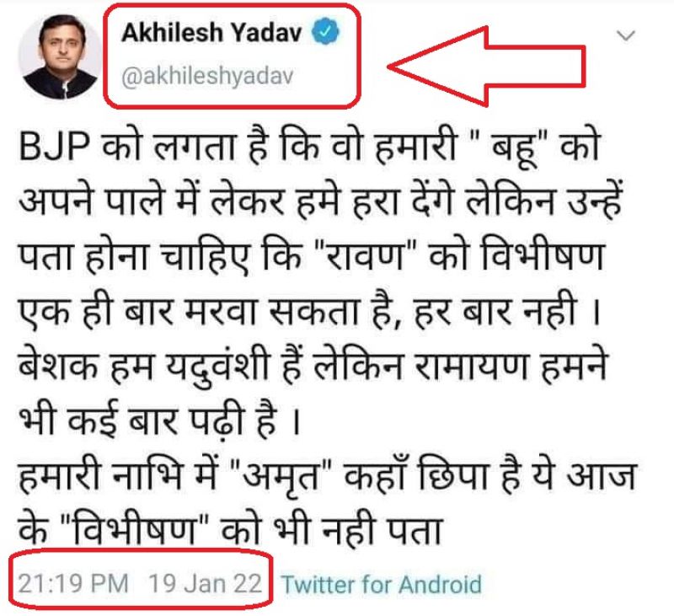Viewport: 674px width, 616px height.
Task: Open Akhilesh Yadav's profile picture
Action: [x=60, y=57]
